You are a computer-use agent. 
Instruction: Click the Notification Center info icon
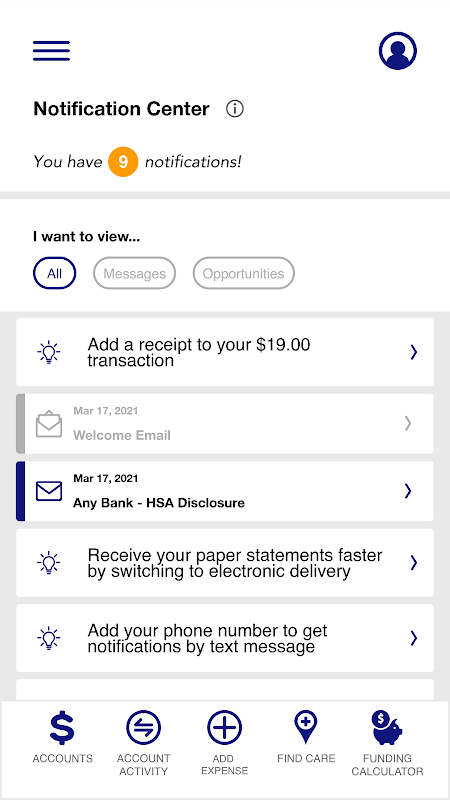(235, 109)
